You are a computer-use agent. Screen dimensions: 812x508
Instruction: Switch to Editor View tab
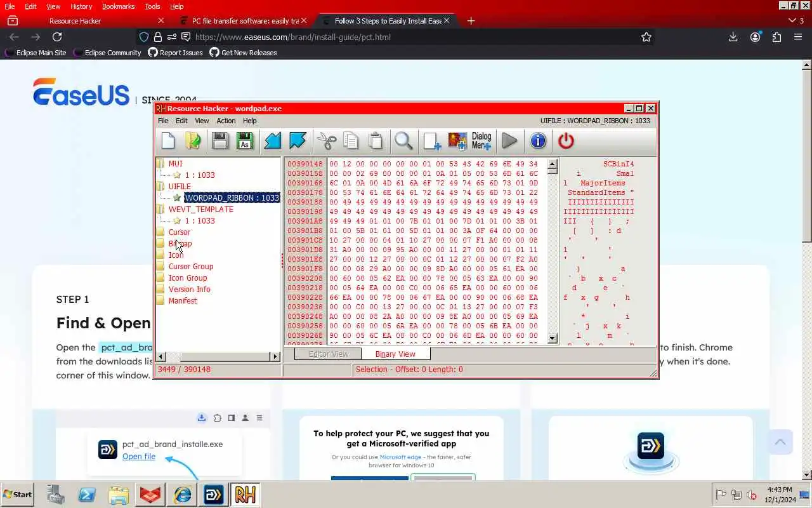pos(328,354)
